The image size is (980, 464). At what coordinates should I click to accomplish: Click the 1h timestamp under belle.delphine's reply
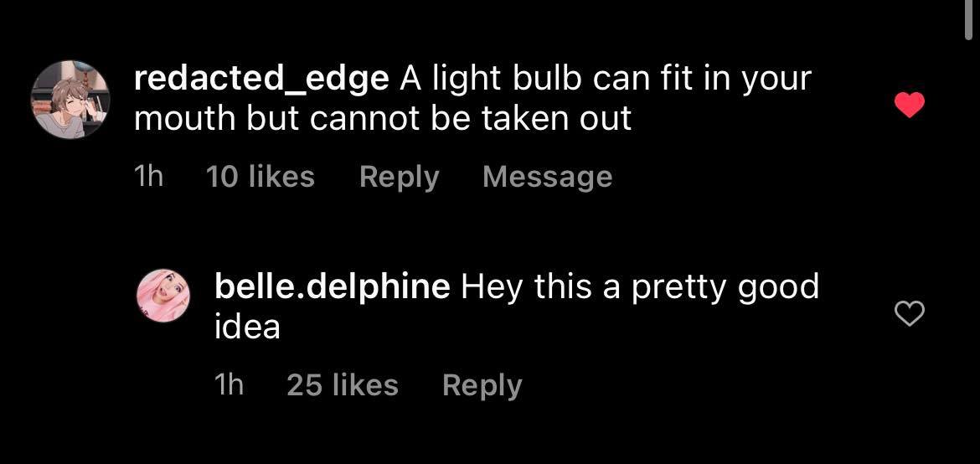tap(229, 385)
